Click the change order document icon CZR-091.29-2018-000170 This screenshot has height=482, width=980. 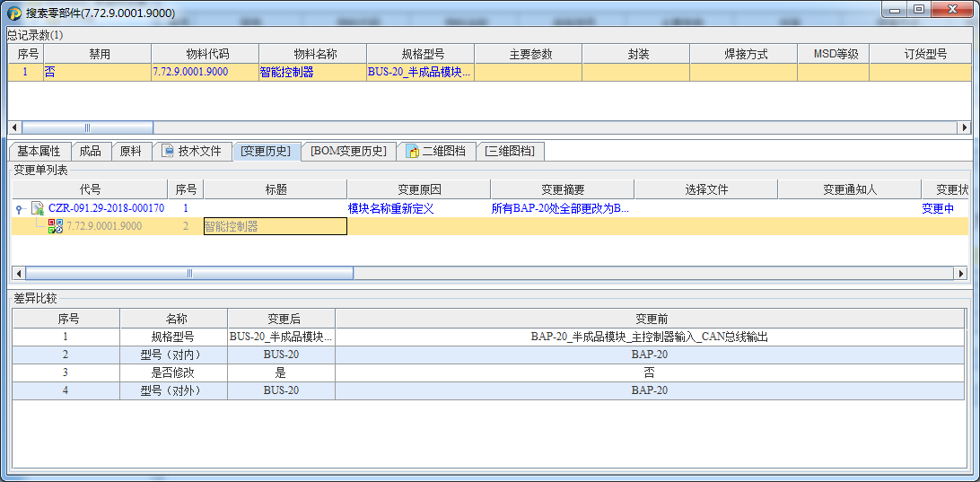tap(38, 208)
